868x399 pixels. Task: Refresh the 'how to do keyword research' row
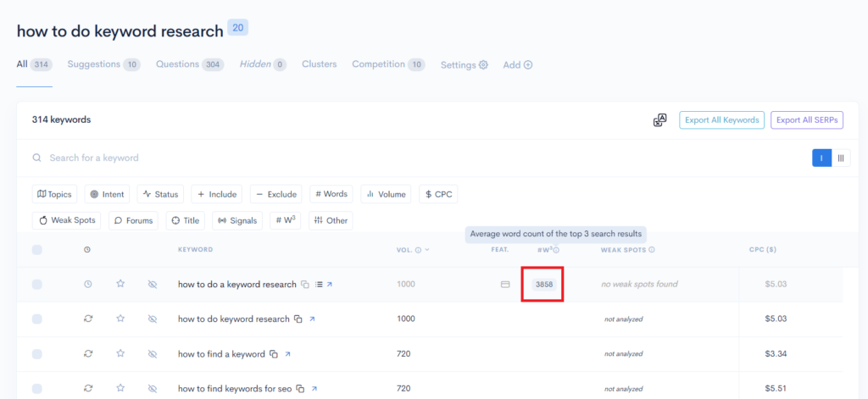click(87, 319)
